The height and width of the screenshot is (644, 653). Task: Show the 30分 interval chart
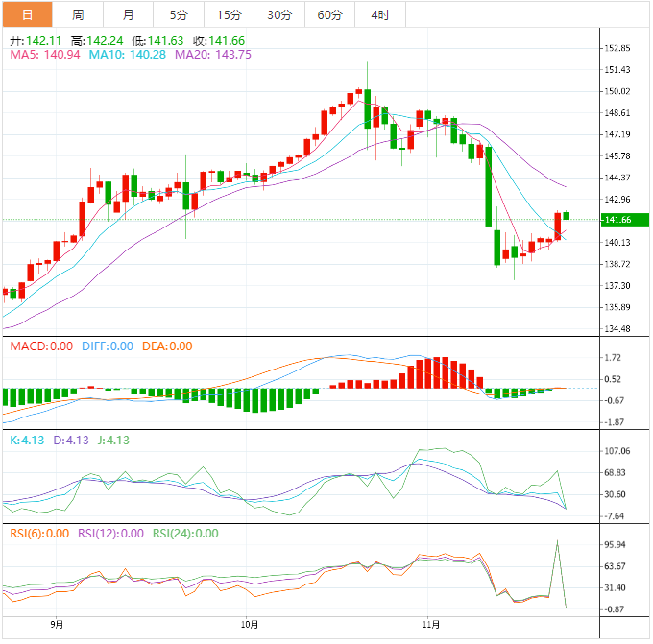(x=279, y=14)
